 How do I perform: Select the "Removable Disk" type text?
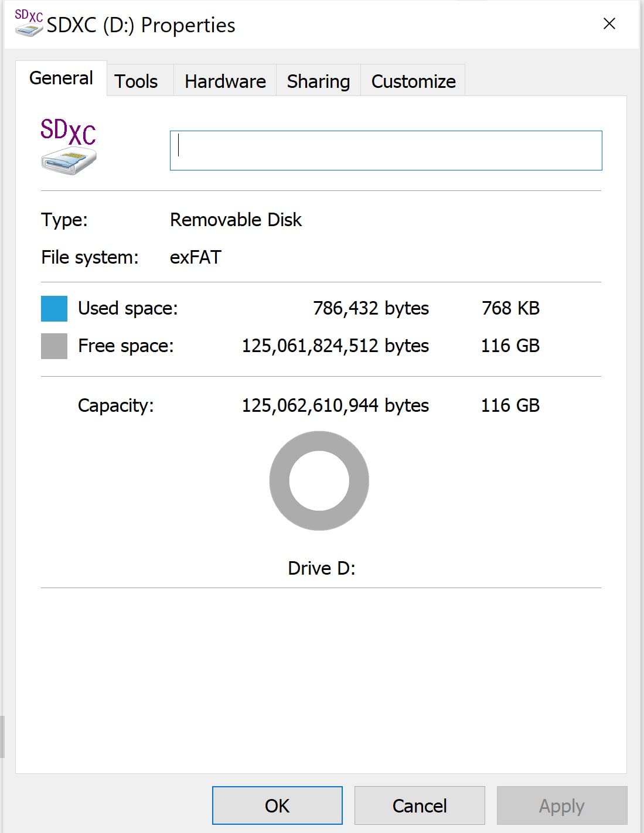click(x=236, y=220)
